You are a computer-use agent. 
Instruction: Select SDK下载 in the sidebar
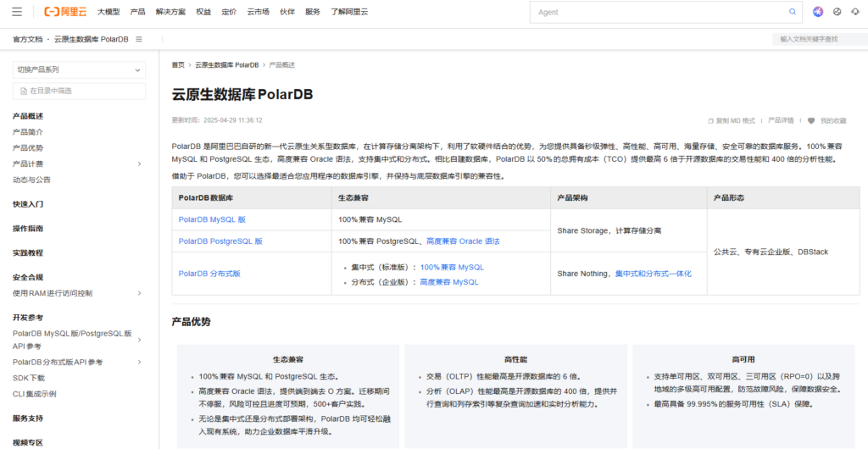29,378
